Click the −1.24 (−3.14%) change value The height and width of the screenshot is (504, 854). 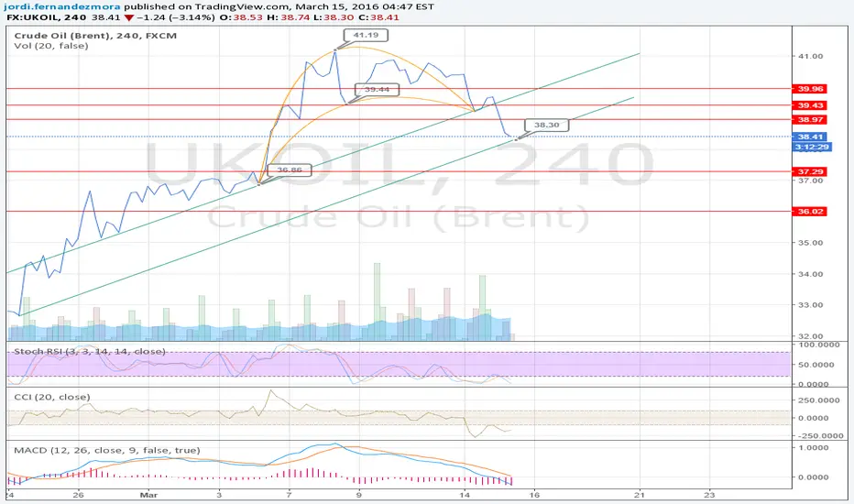(x=175, y=17)
